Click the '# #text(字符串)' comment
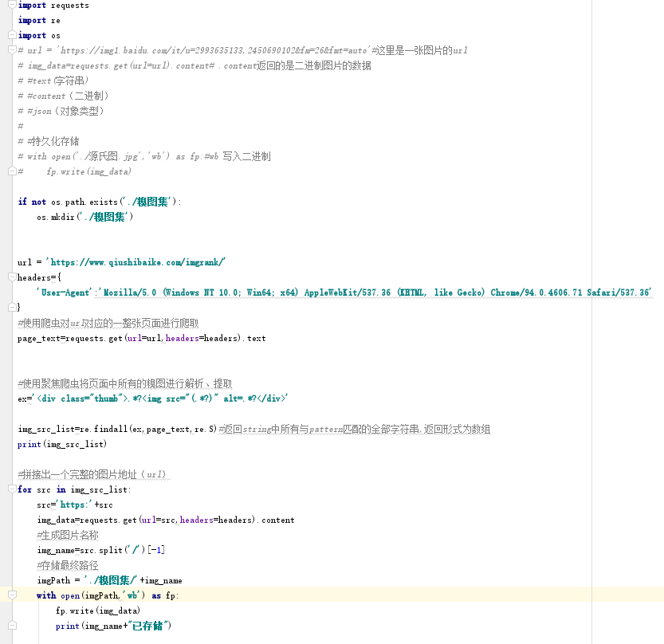 (x=53, y=80)
